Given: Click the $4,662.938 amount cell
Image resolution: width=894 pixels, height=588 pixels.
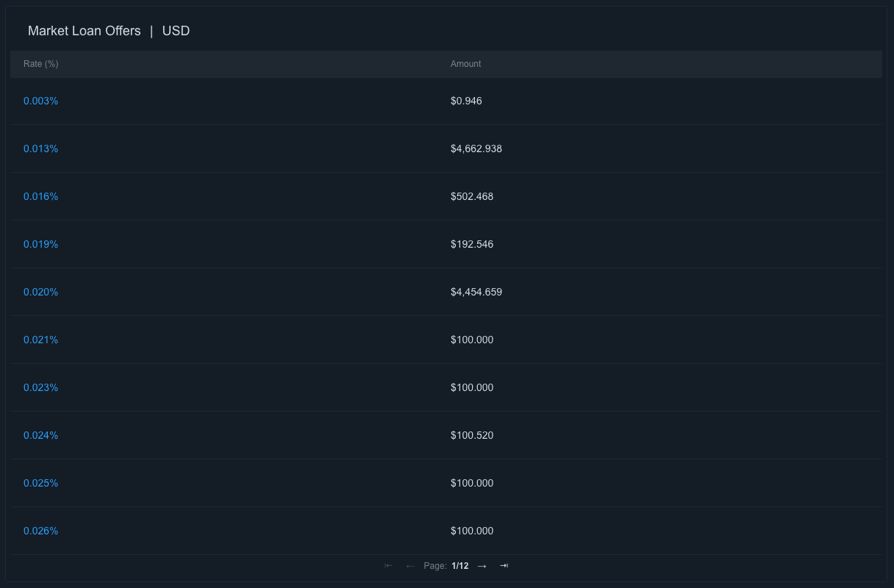Looking at the screenshot, I should point(476,148).
